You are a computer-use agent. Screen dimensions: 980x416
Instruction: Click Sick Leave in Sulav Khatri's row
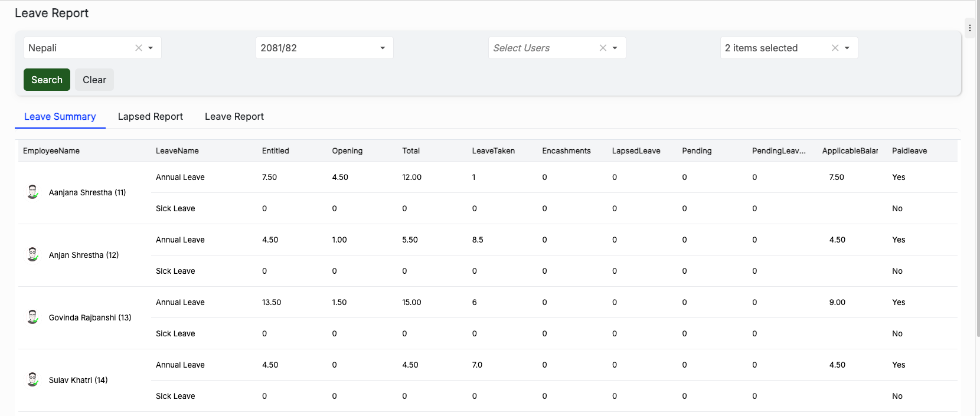pos(175,396)
